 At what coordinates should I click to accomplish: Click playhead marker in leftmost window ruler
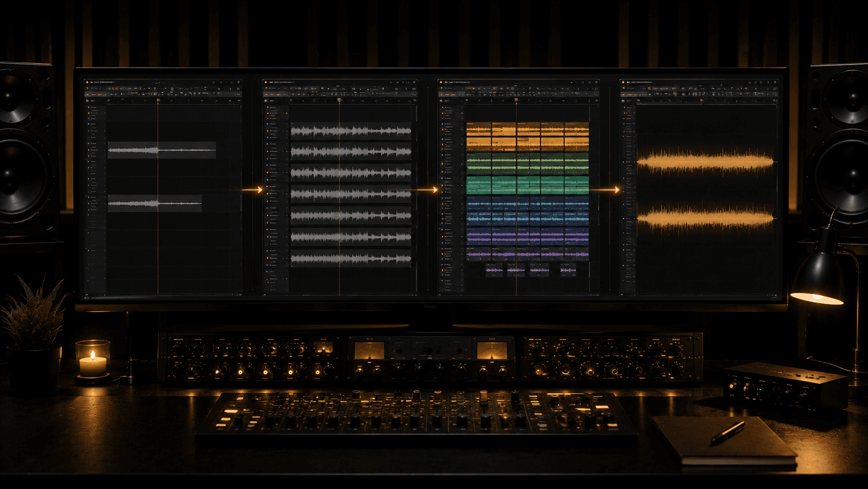pyautogui.click(x=158, y=100)
